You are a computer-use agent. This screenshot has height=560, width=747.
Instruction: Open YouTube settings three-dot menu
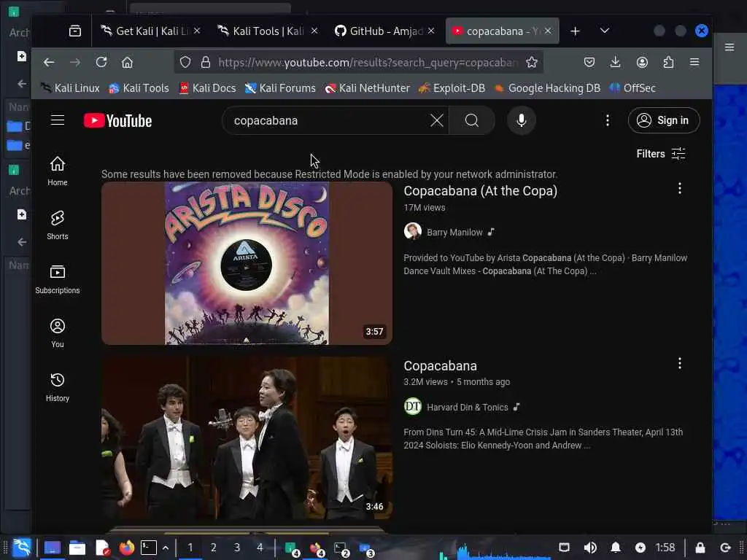tap(607, 120)
